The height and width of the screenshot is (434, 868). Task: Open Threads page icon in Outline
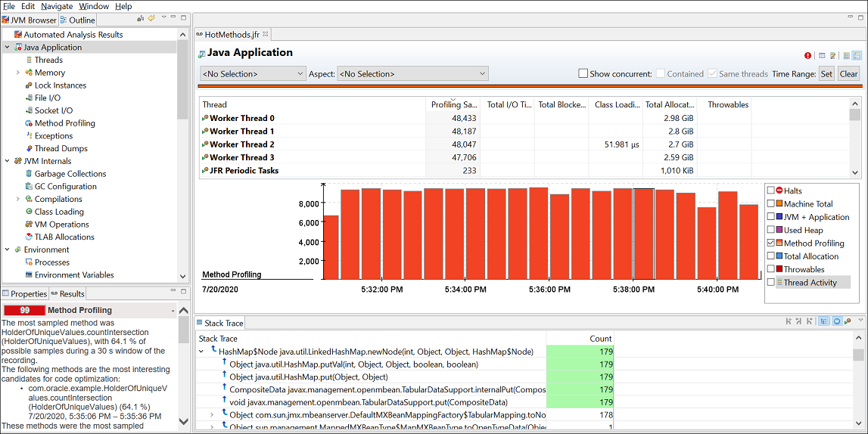29,60
